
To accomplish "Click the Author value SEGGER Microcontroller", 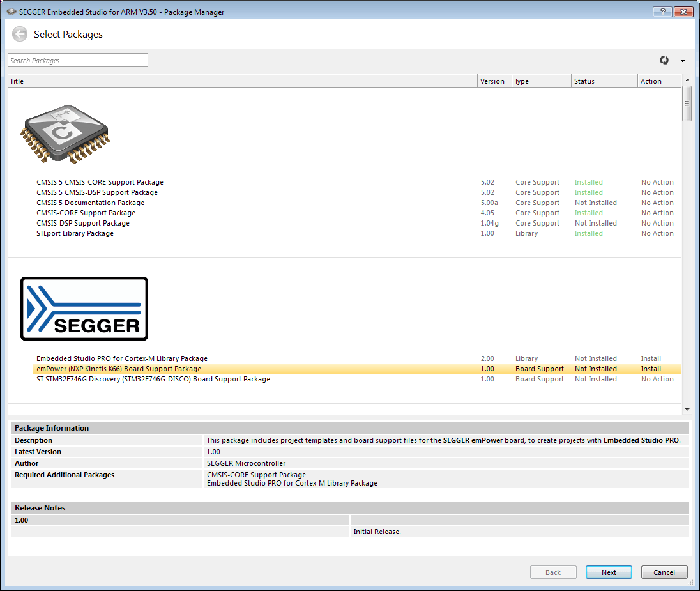I will point(246,464).
